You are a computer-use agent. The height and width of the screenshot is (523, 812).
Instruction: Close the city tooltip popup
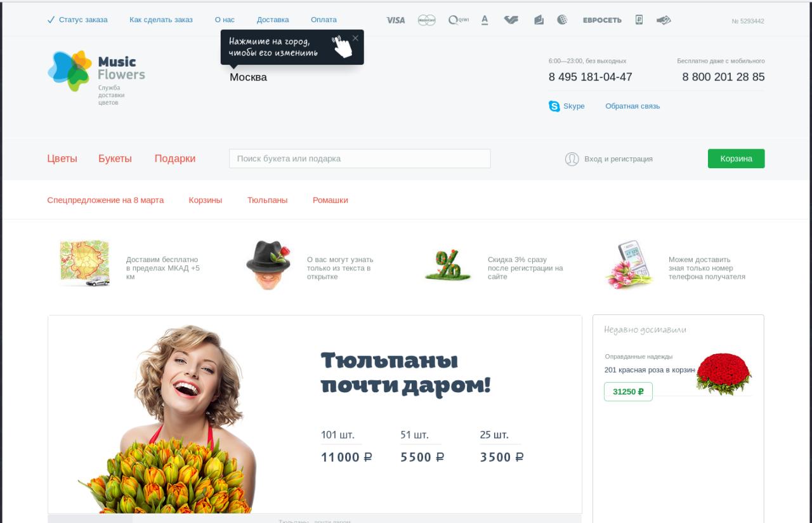click(x=355, y=38)
